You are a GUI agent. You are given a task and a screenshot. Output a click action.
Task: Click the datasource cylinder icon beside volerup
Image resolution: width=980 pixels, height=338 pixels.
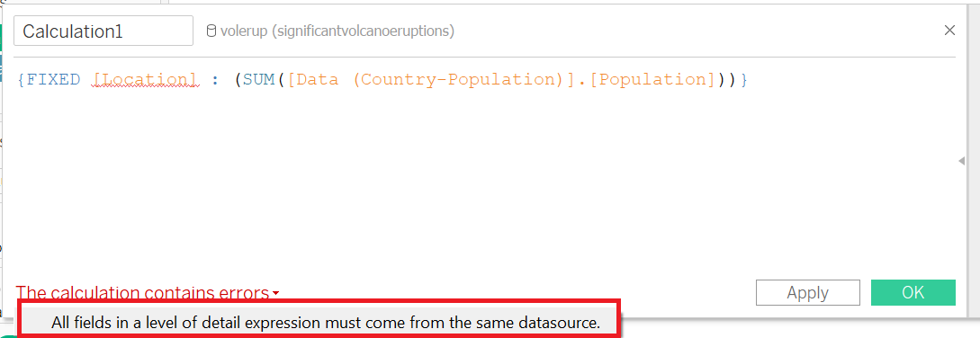(211, 31)
